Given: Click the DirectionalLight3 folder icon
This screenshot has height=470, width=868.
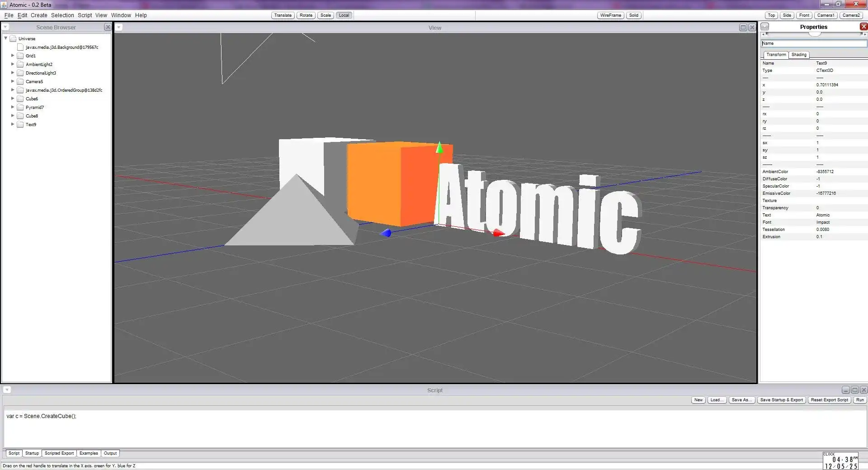Looking at the screenshot, I should 20,73.
